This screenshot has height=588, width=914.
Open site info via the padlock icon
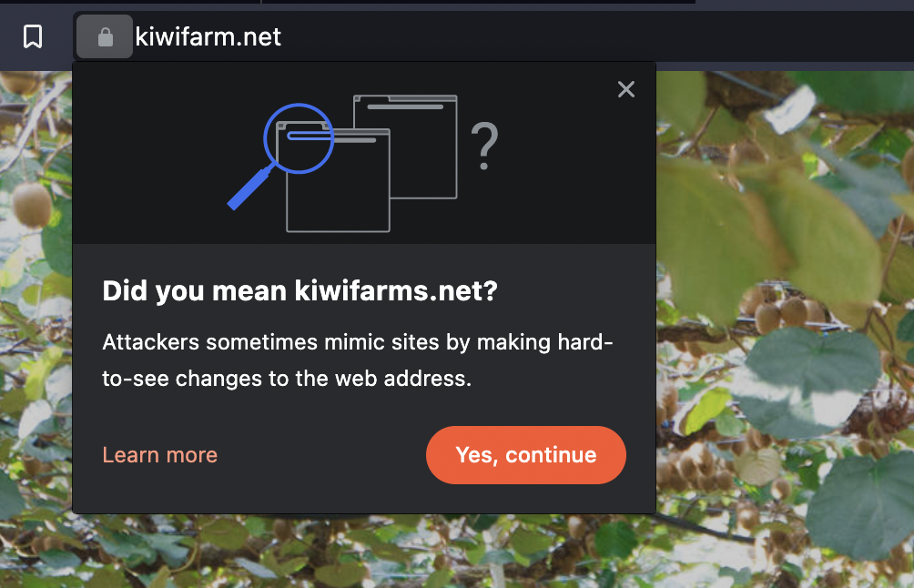click(105, 36)
